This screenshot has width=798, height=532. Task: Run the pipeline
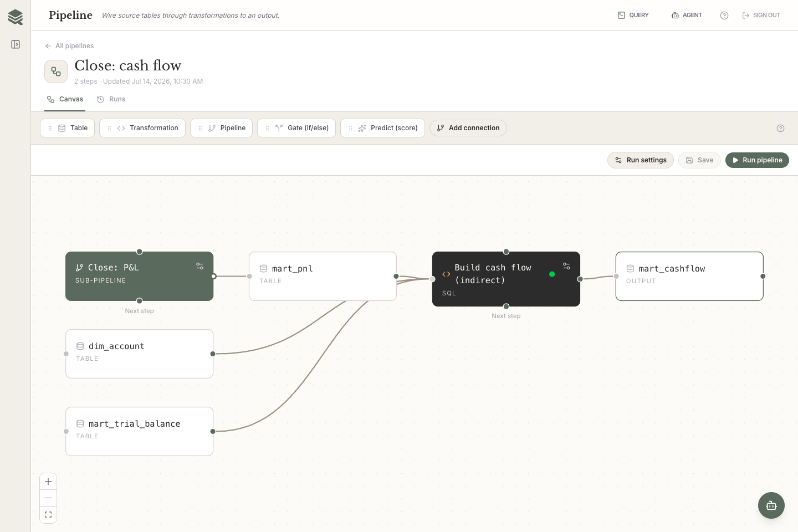coord(757,160)
